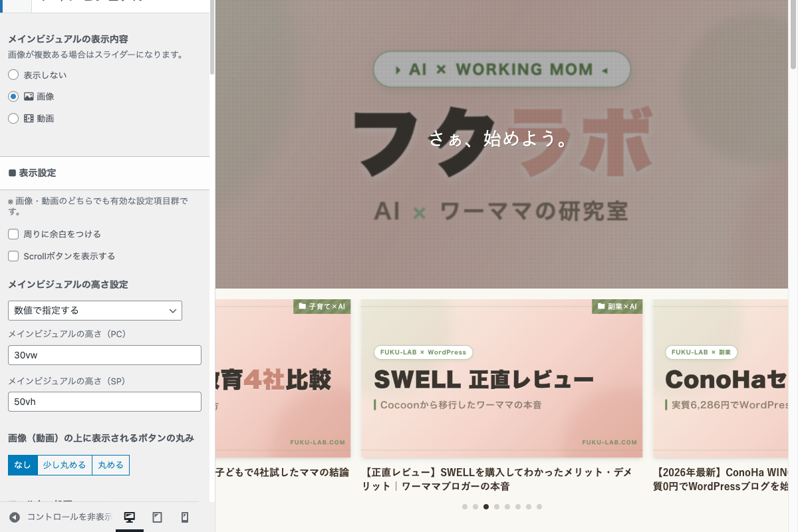Open 【正直レビュー】SWELLを購入して post title
Screen dimensions: 798x532
point(497,479)
